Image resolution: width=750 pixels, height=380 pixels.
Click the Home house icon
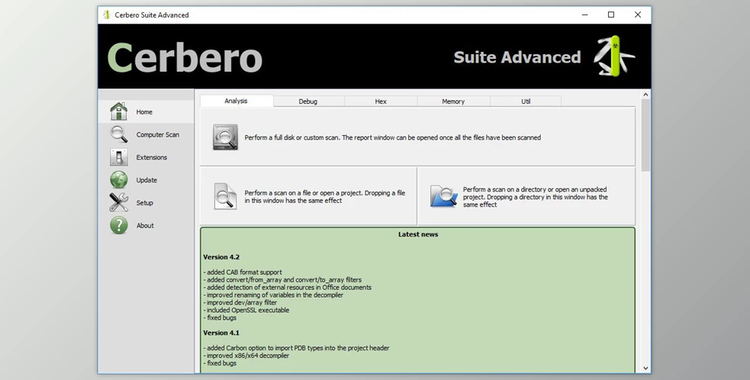[119, 112]
